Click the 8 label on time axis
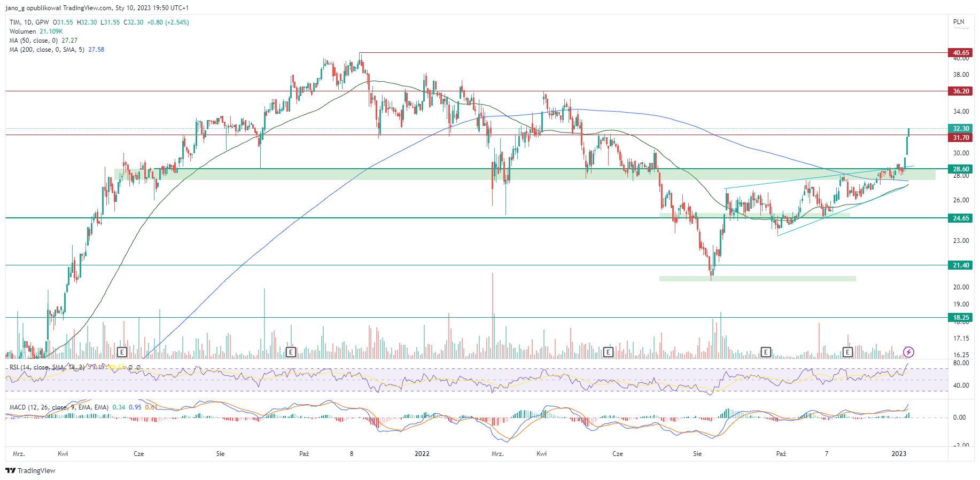This screenshot has width=980, height=480. pos(352,454)
